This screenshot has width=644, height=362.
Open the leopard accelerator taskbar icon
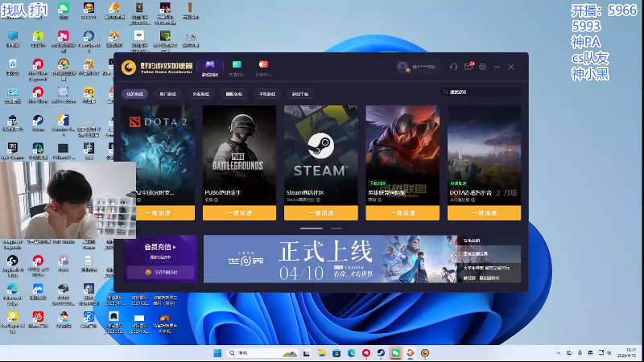click(425, 353)
